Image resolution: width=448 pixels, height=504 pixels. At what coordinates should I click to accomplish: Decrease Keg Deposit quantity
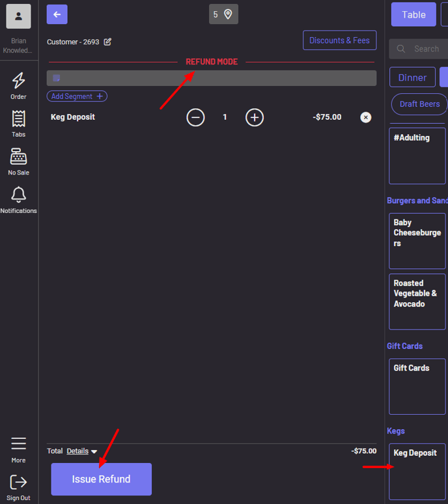point(195,117)
